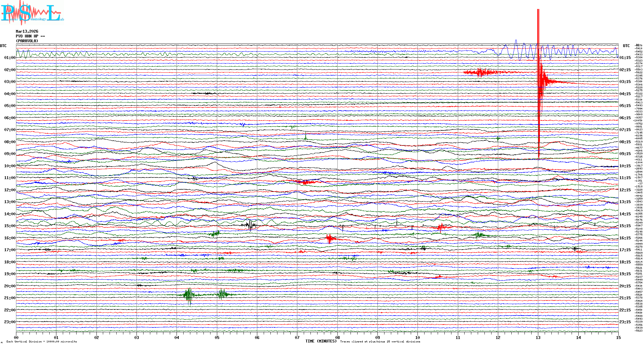Click minute 07 on bottom time axis
The image size is (644, 346).
(297, 337)
